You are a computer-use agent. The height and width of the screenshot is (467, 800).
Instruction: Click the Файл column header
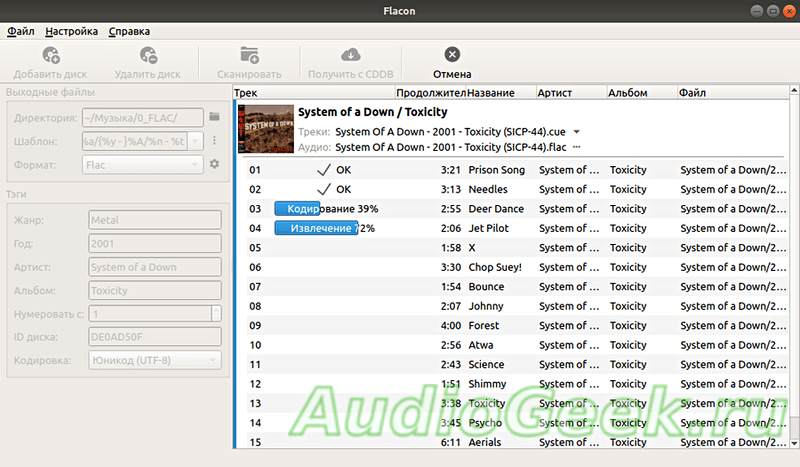click(733, 92)
